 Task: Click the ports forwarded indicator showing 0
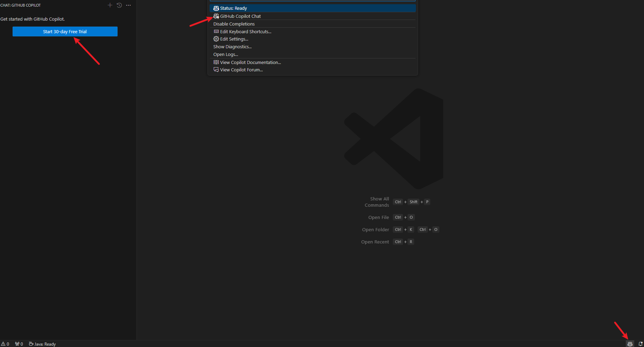click(x=19, y=344)
